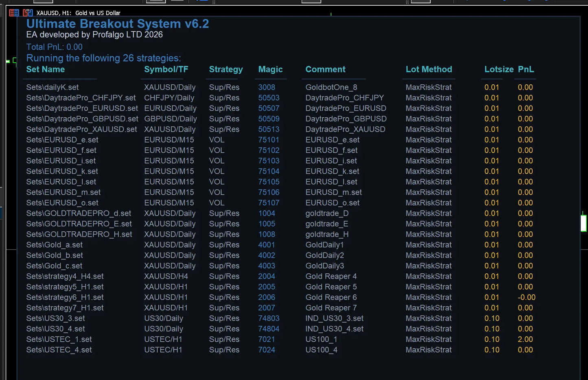Click the Sets\US30_3.set name
Screen dimensions: 588x380
(x=56, y=318)
